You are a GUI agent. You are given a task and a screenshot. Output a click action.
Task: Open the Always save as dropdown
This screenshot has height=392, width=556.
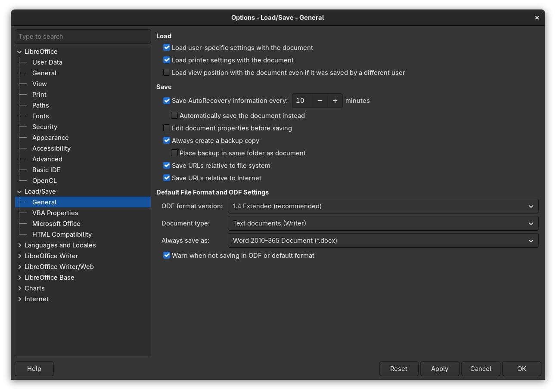click(382, 241)
